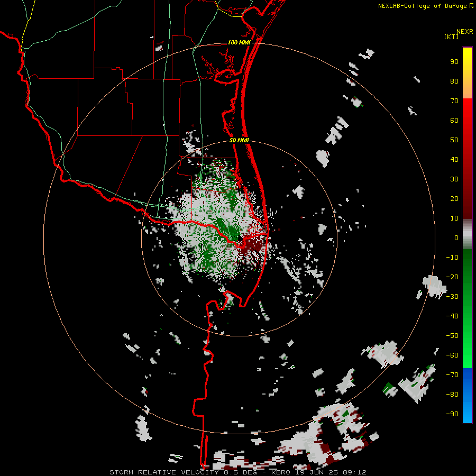This screenshot has width=476, height=476.
Task: Click the 20 value on the velocity scale
Action: [x=454, y=198]
